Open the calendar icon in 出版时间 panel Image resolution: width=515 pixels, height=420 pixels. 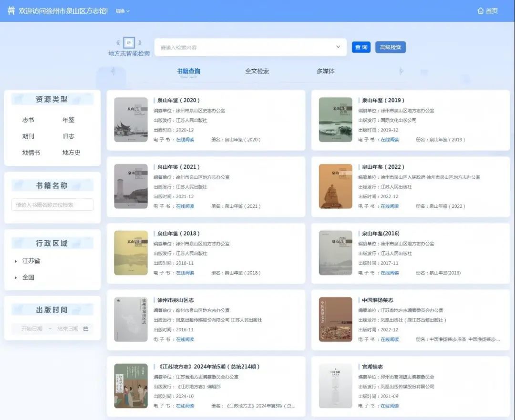pyautogui.click(x=85, y=328)
